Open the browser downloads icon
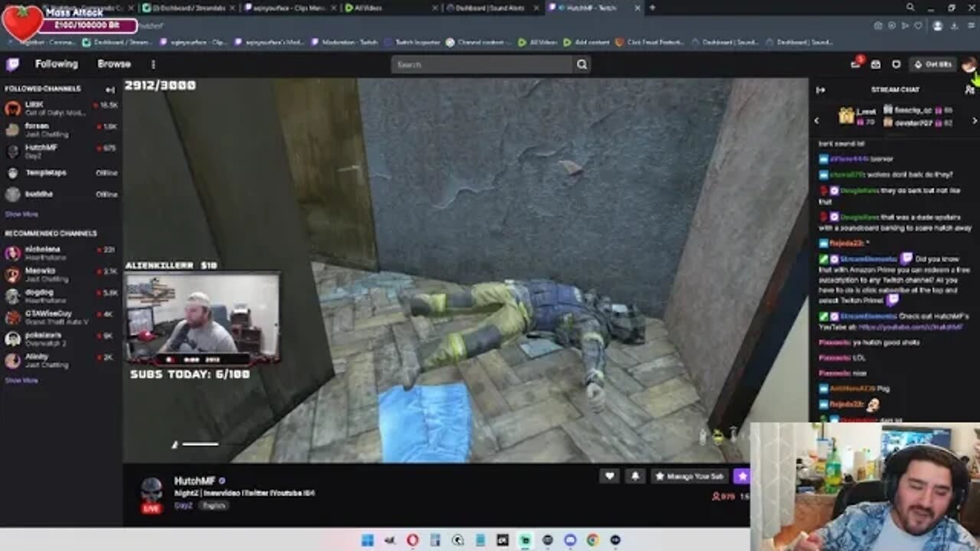The image size is (980, 551). [955, 26]
